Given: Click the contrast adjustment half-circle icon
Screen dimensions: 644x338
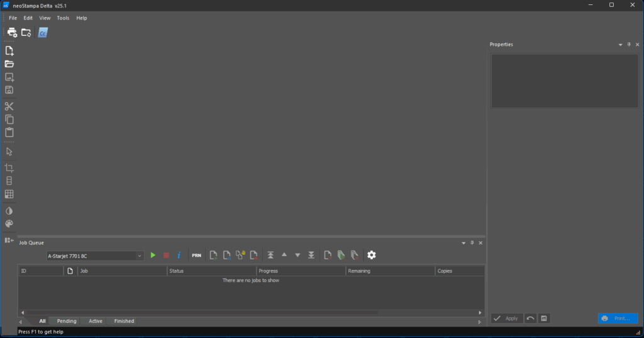Looking at the screenshot, I should pyautogui.click(x=9, y=211).
